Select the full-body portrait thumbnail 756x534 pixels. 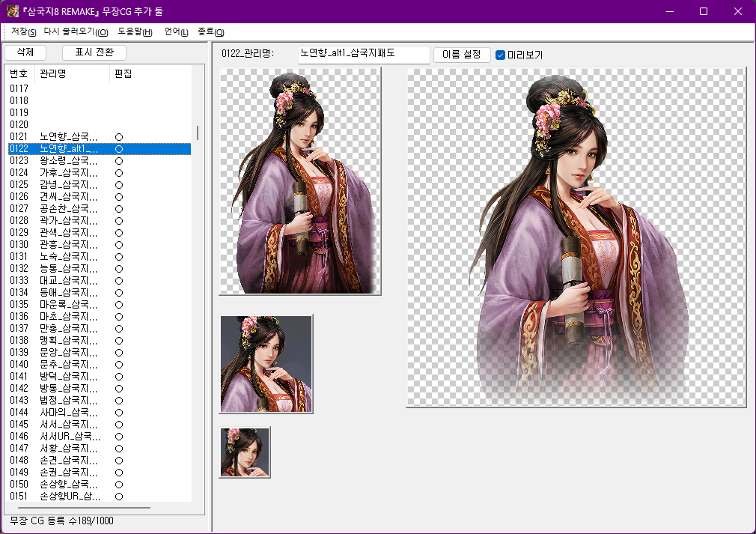pos(300,181)
